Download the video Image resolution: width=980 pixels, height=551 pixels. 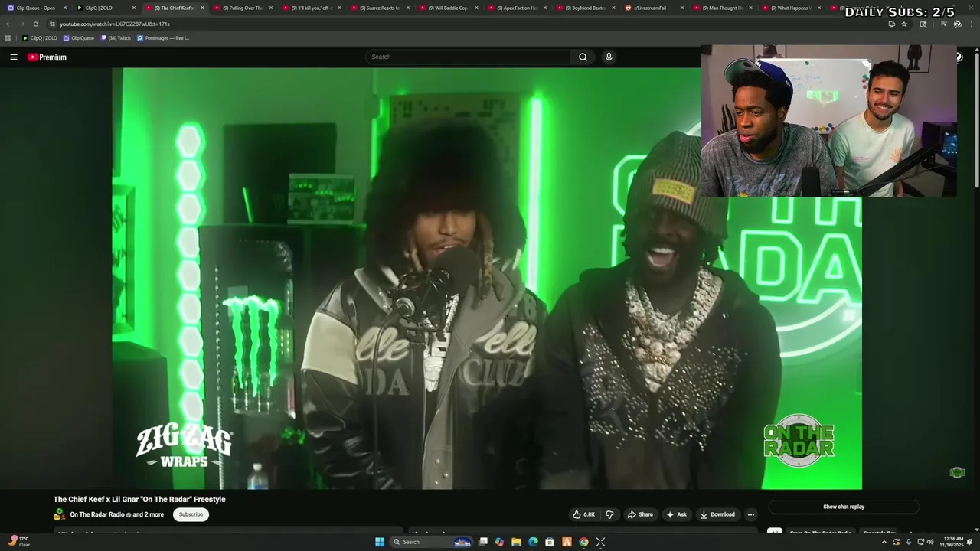coord(717,514)
